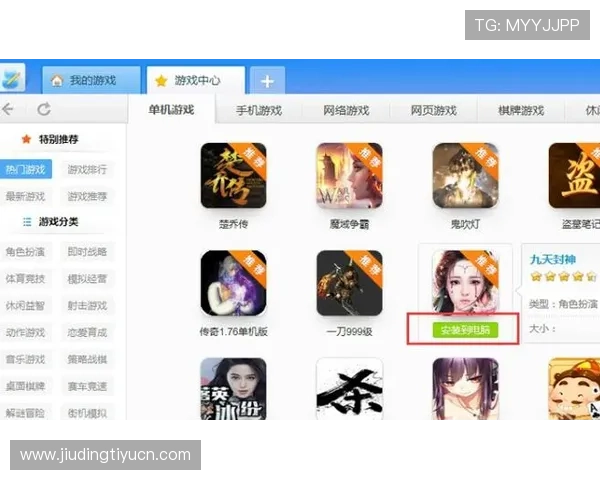The width and height of the screenshot is (600, 480).
Task: Choose 恋爱育成 game category
Action: coord(87,332)
